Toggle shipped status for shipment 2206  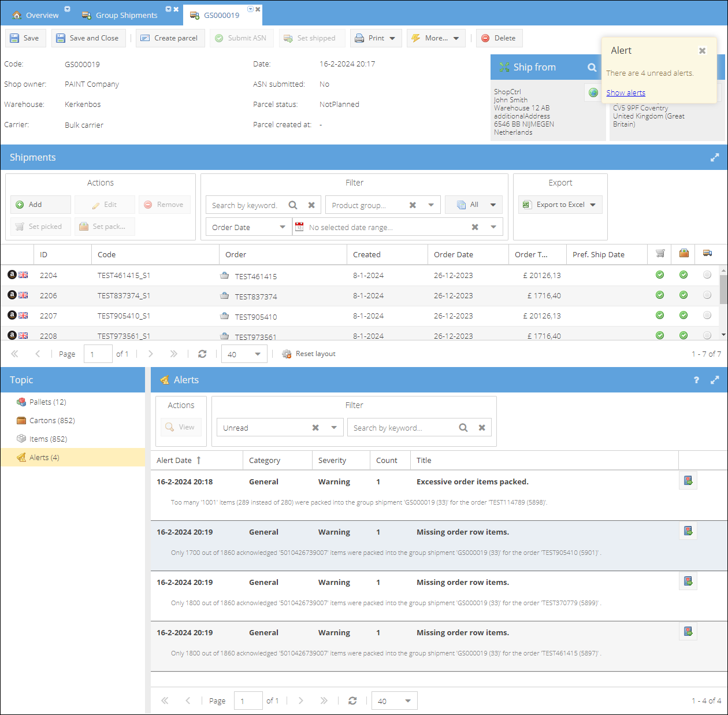pyautogui.click(x=707, y=295)
